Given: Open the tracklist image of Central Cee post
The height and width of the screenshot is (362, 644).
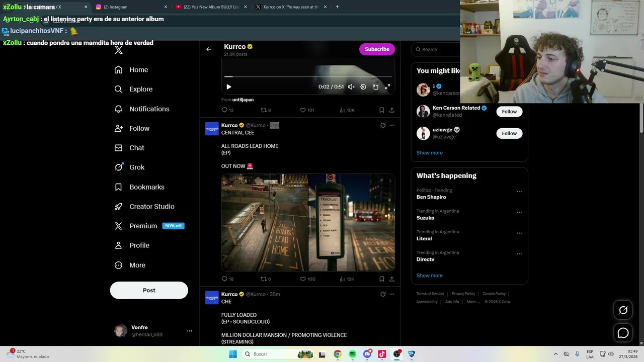Looking at the screenshot, I should pyautogui.click(x=352, y=223).
